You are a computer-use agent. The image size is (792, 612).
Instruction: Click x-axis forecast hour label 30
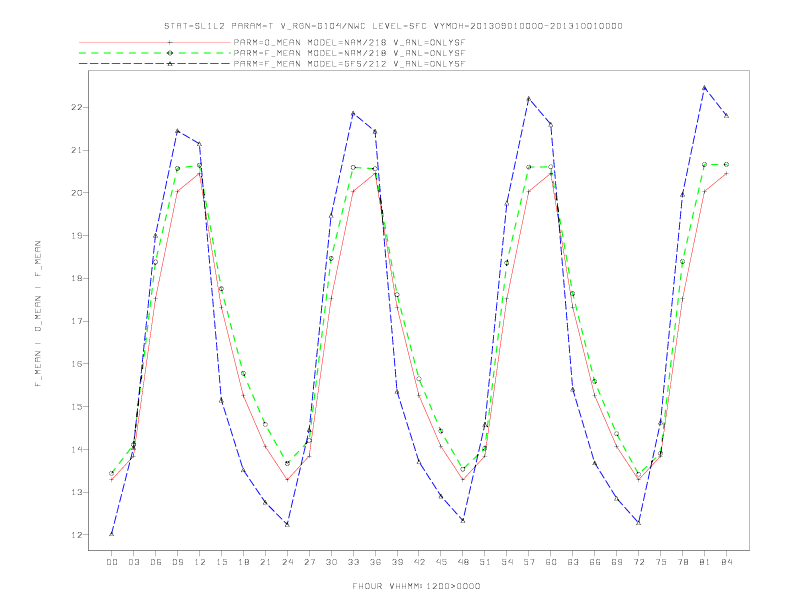tap(331, 562)
